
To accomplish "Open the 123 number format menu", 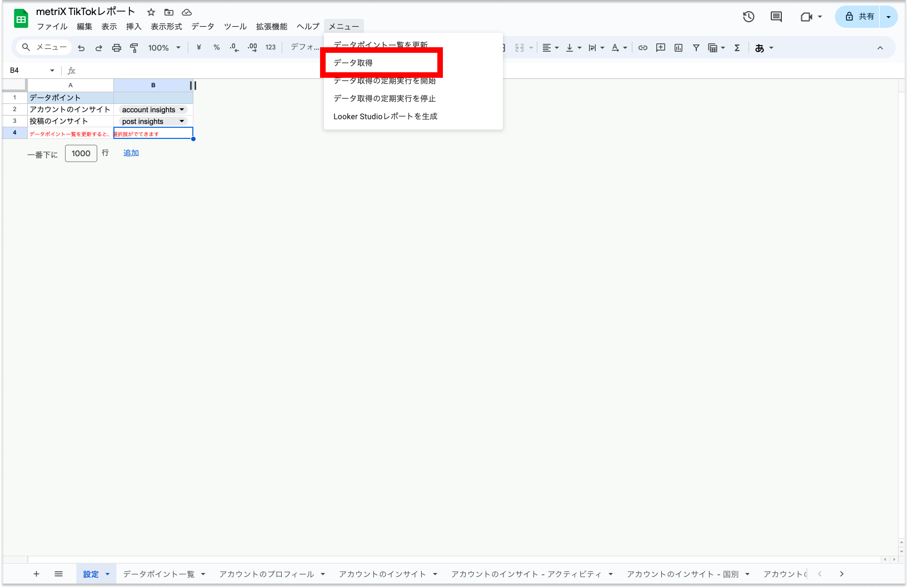I will (271, 48).
